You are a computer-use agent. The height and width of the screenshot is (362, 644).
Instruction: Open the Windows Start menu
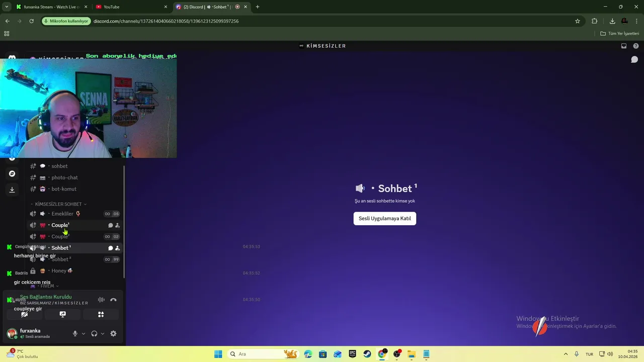pos(218,354)
